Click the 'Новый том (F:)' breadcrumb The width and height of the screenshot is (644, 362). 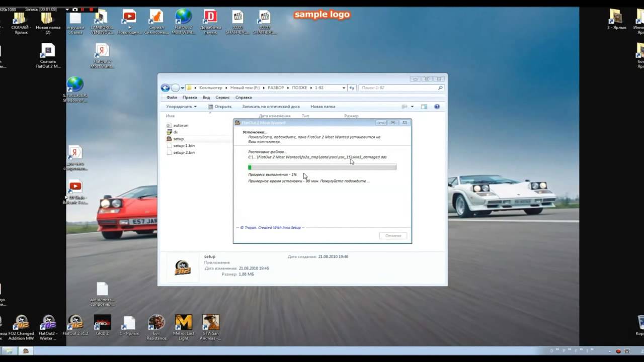pos(246,87)
